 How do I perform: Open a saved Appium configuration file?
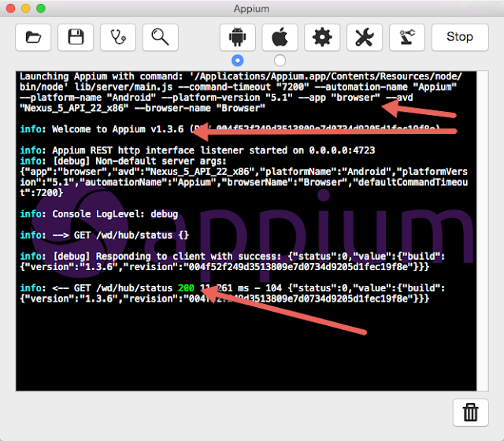(33, 37)
